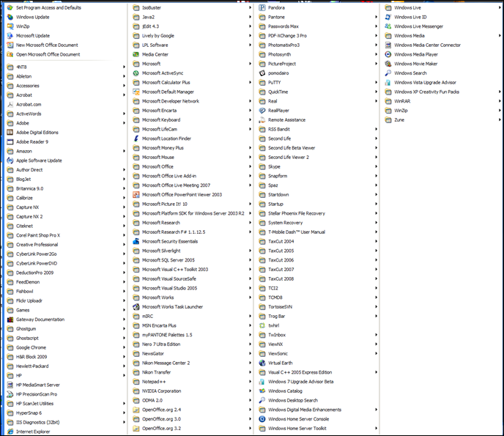Click the Apple Software Update icon
The height and width of the screenshot is (436, 504).
tap(10, 160)
